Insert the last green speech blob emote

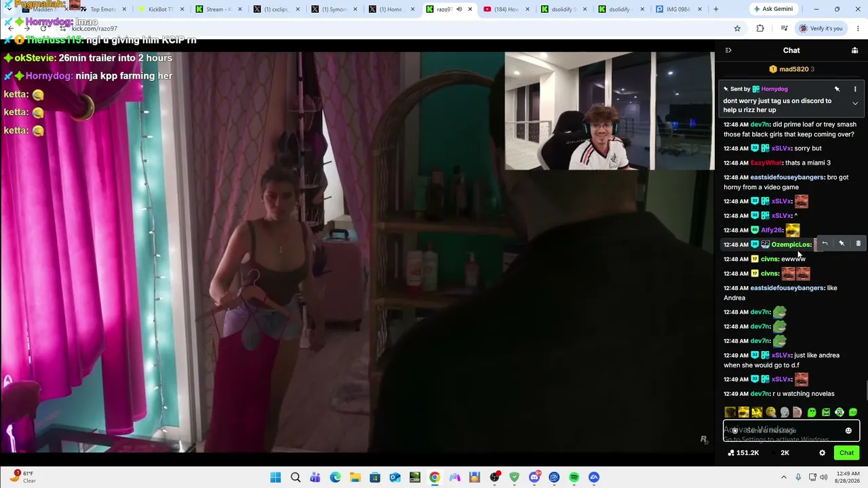[x=853, y=412]
